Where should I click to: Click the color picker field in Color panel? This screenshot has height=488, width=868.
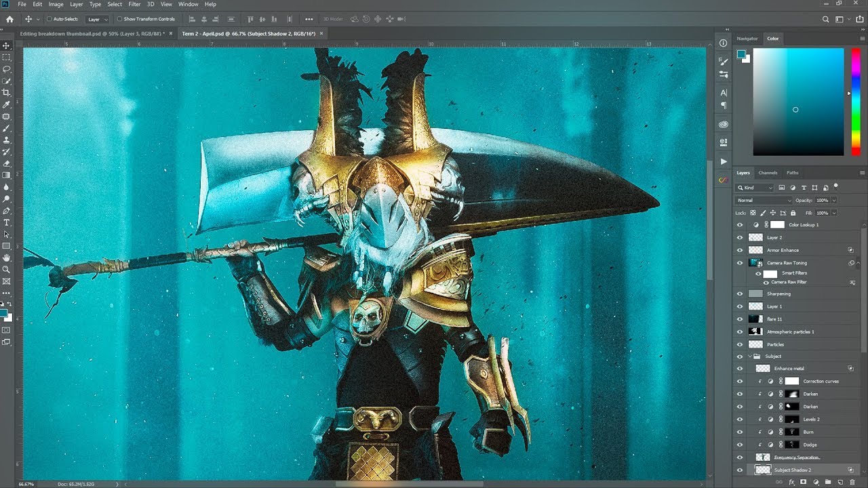pos(798,102)
